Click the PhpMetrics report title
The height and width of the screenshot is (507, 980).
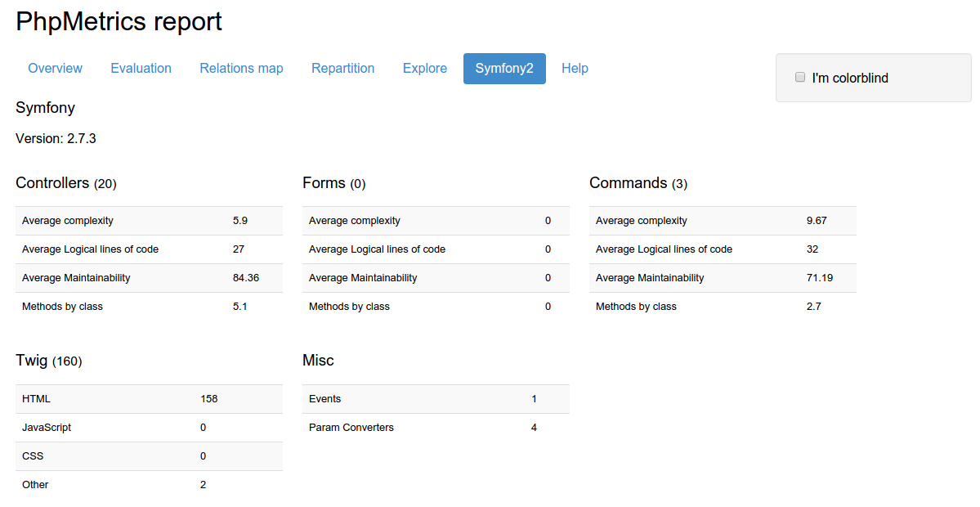pos(119,21)
